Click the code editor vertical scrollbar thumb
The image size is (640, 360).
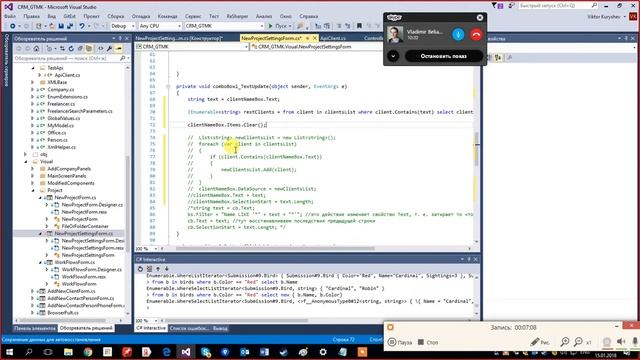477,149
